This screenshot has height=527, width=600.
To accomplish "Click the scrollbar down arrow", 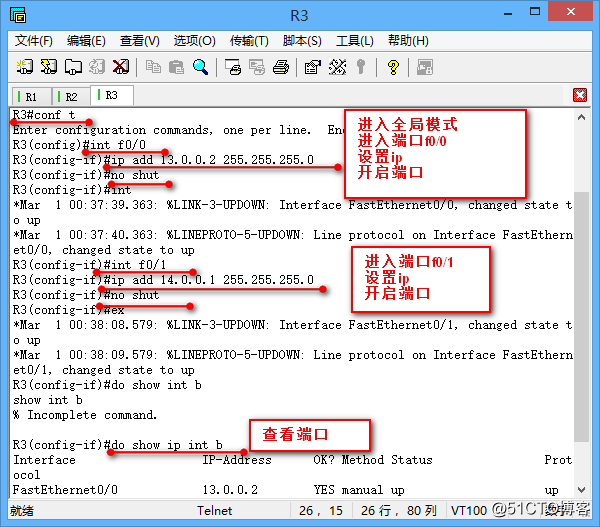I will (581, 490).
